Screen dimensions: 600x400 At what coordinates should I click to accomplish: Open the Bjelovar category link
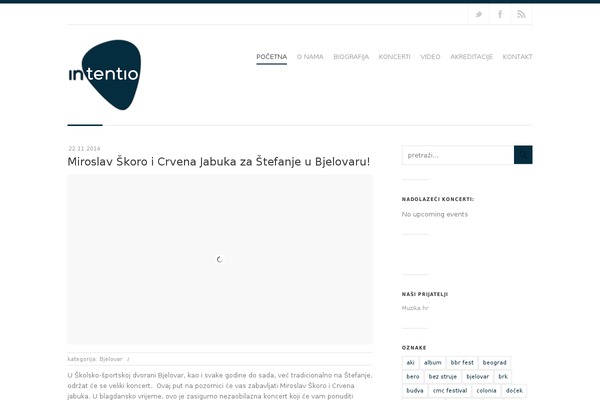click(x=111, y=359)
